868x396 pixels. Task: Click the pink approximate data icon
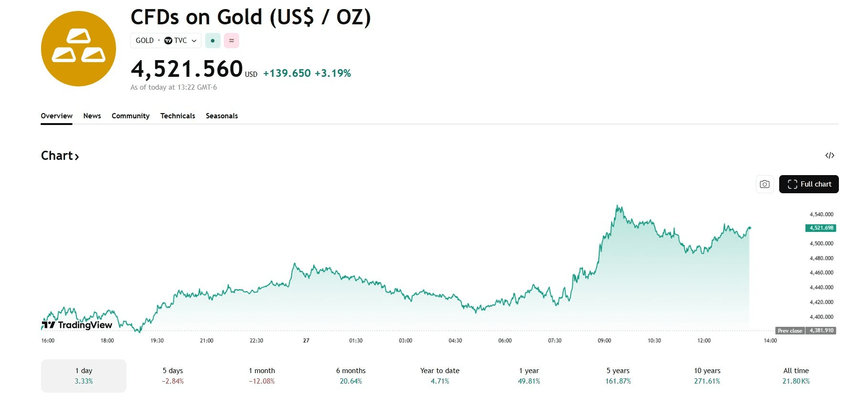(232, 41)
